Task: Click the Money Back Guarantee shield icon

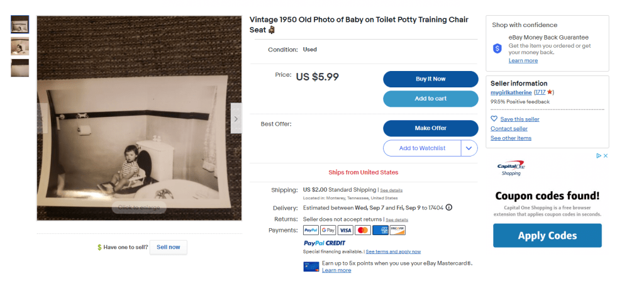Action: pos(497,48)
